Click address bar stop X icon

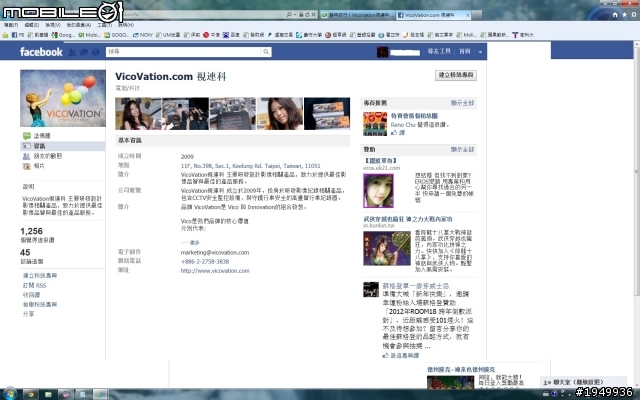313,15
